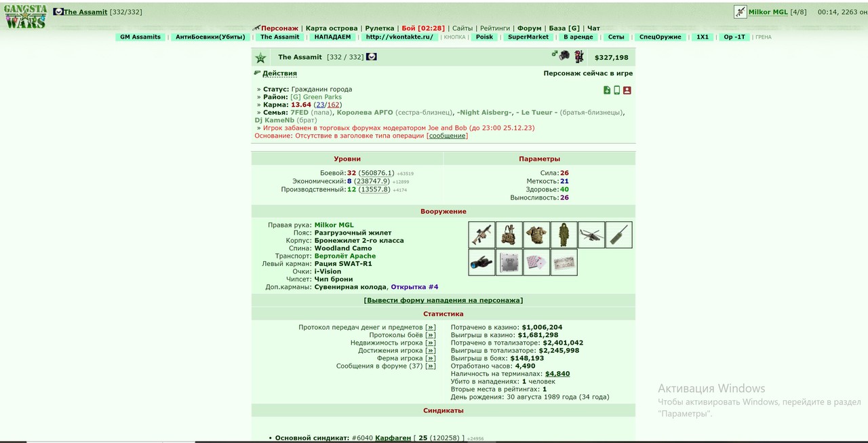Click the НАПАДАЕМ shortcut button
Screen dimensions: 868x443
332,37
